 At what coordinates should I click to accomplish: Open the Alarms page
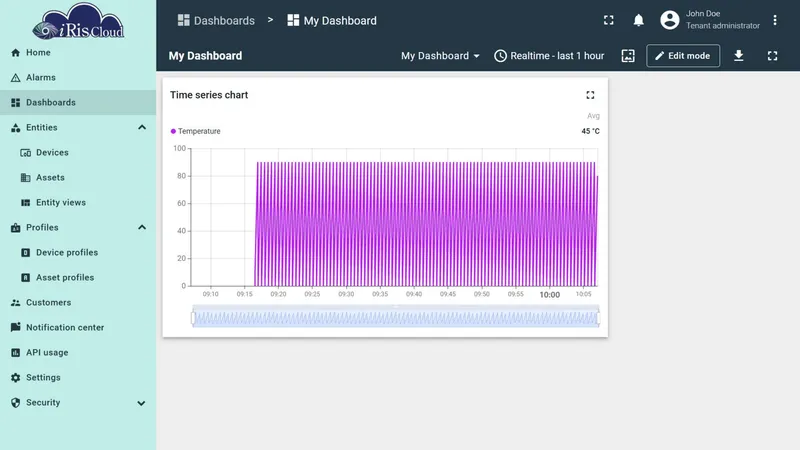click(78, 78)
